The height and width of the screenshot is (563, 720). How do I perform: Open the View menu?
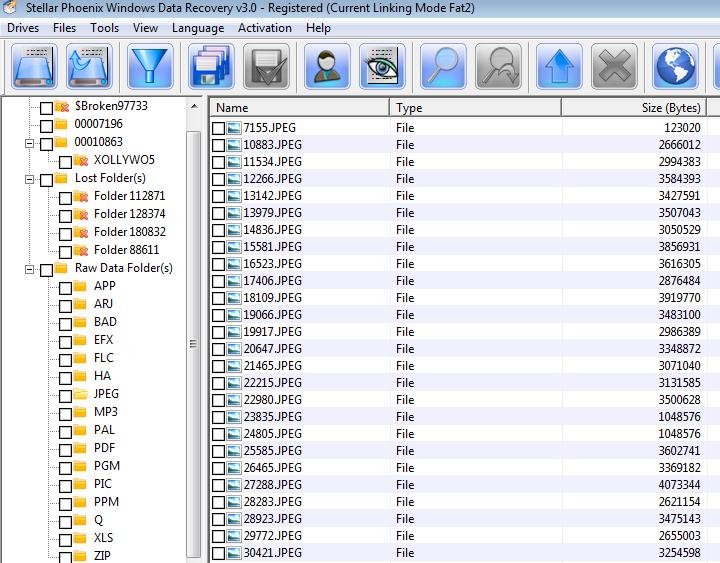[145, 28]
